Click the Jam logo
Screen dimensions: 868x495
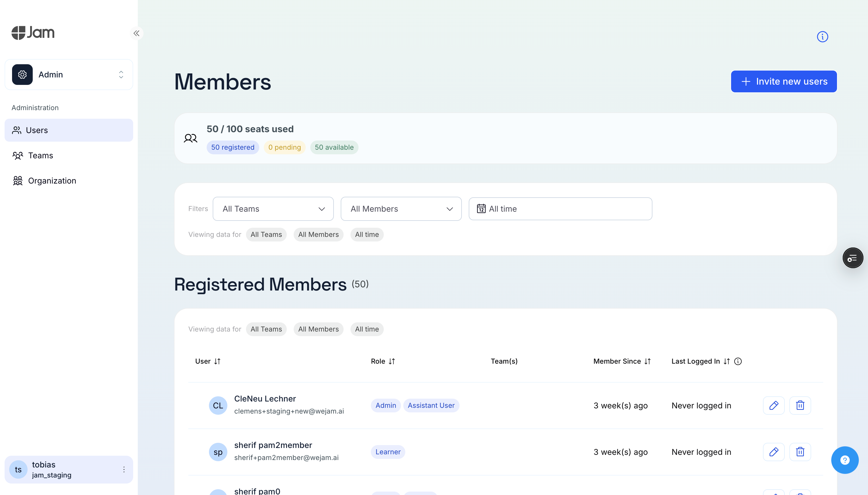[x=33, y=33]
